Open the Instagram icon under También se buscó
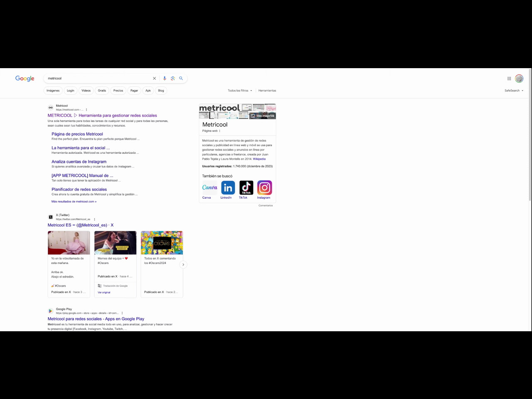This screenshot has height=399, width=532. click(264, 187)
